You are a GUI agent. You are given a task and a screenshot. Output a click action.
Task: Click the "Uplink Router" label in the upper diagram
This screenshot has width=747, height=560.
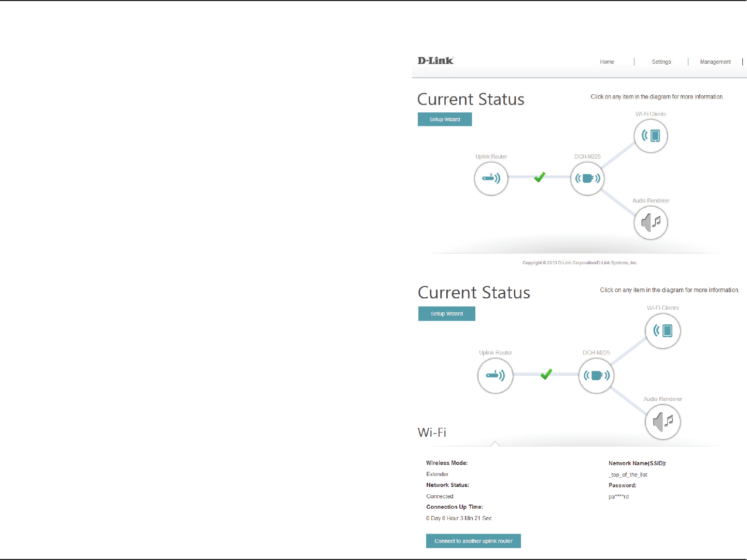tap(491, 156)
